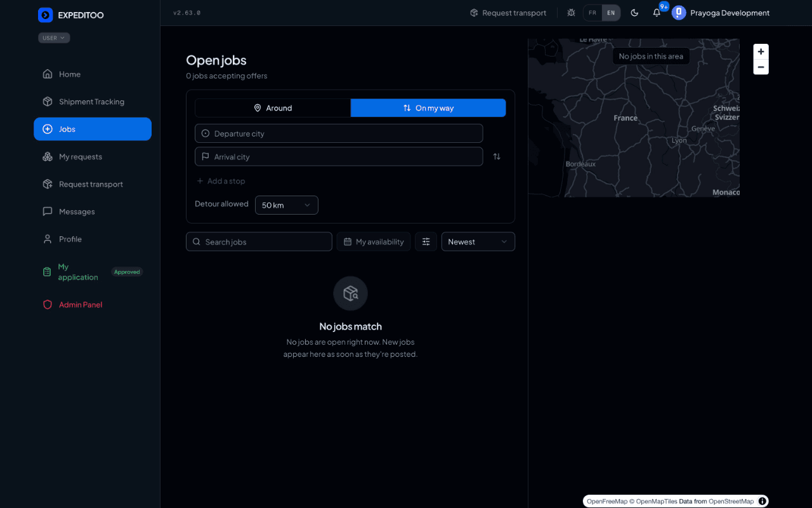Click the version v2.63.0 label
The image size is (812, 508).
[187, 13]
